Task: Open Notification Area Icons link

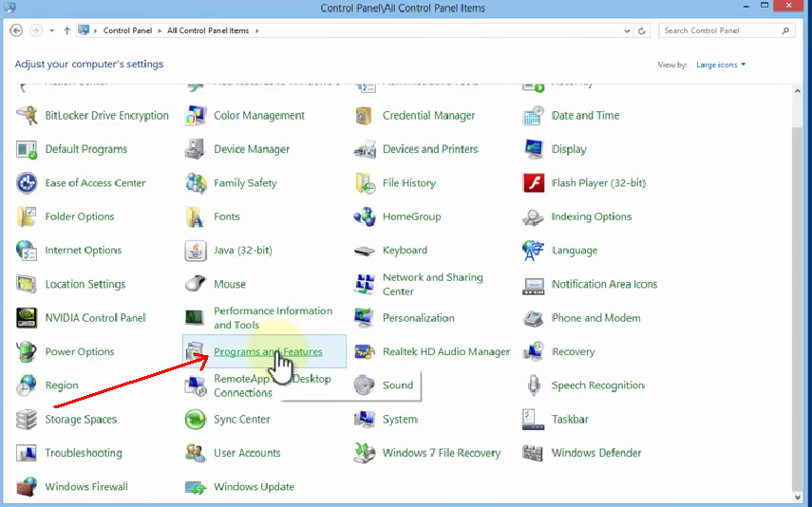Action: coord(604,284)
